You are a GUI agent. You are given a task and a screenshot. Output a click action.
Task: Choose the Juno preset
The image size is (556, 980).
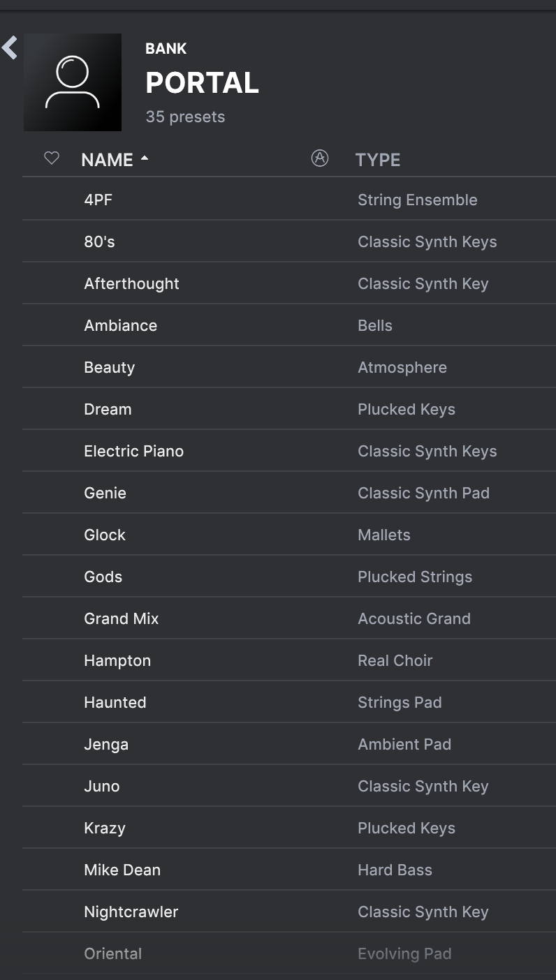click(289, 786)
